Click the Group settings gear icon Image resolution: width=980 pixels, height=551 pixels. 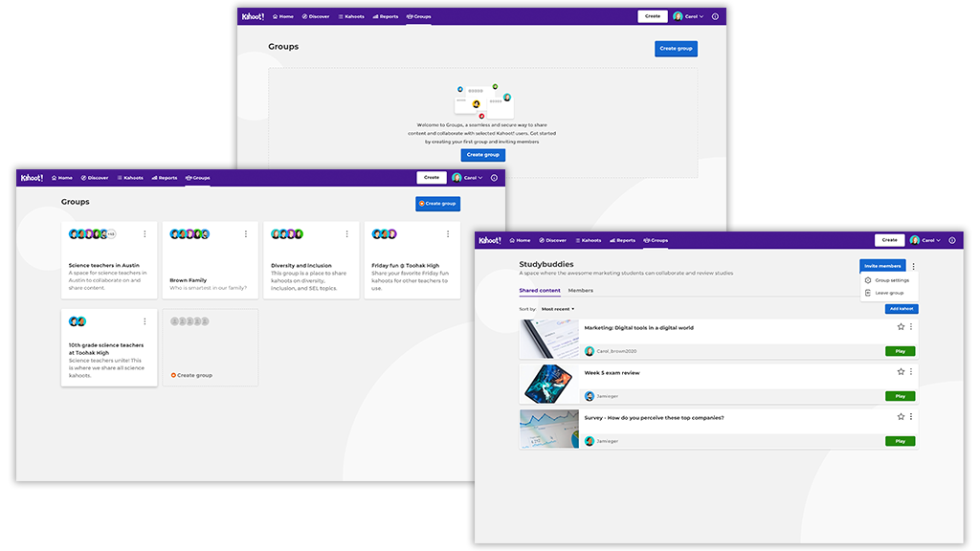(868, 280)
